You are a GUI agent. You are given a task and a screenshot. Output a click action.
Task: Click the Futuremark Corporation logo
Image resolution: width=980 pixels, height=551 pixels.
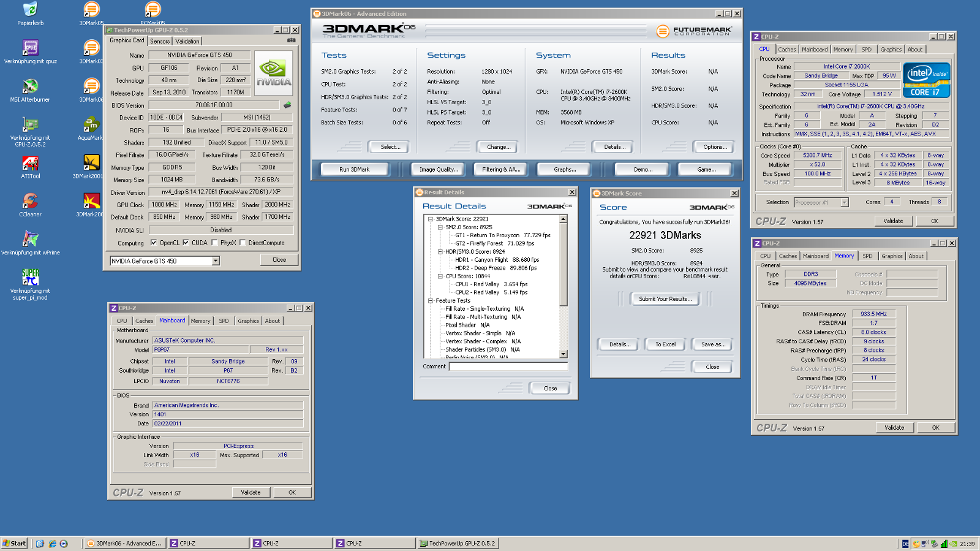[x=693, y=31]
